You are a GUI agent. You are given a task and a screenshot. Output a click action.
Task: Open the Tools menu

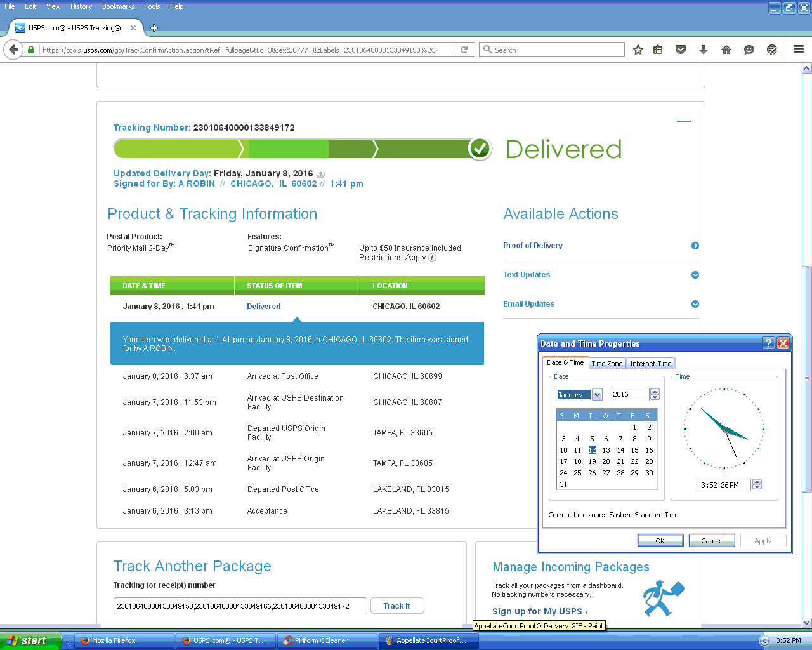[152, 6]
